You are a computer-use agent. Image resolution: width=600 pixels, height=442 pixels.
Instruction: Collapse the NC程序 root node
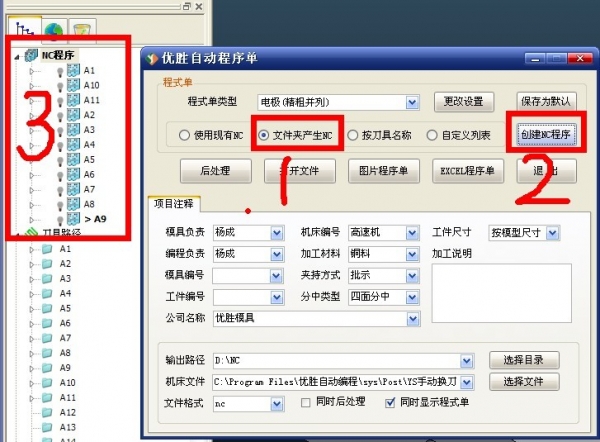point(17,57)
